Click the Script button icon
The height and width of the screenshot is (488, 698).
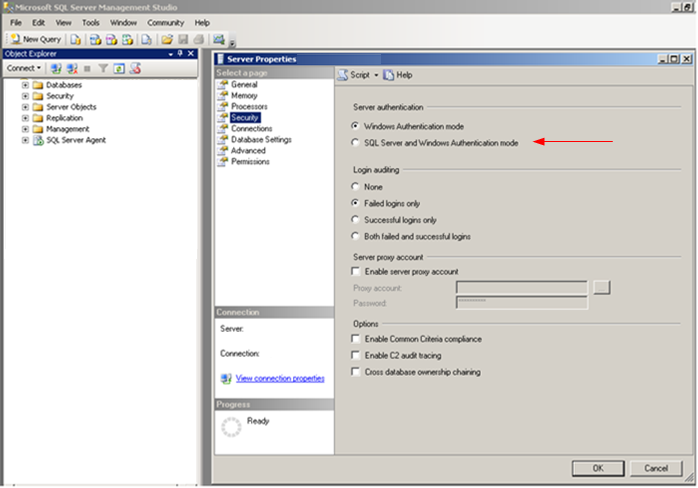pyautogui.click(x=343, y=75)
